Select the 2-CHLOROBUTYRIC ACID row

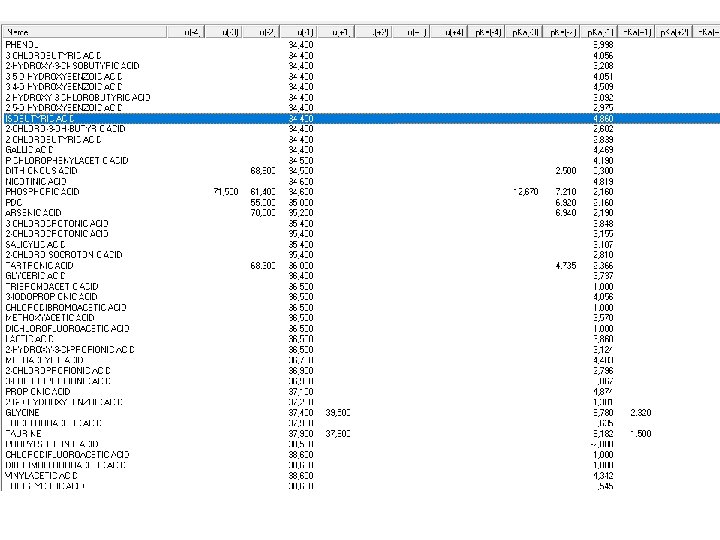click(362, 139)
